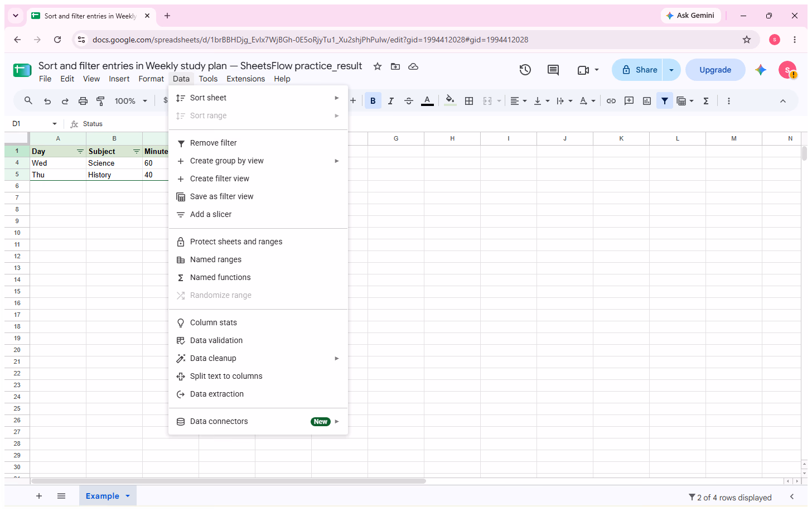This screenshot has width=812, height=511.
Task: Add a new sheet with plus
Action: 39,496
